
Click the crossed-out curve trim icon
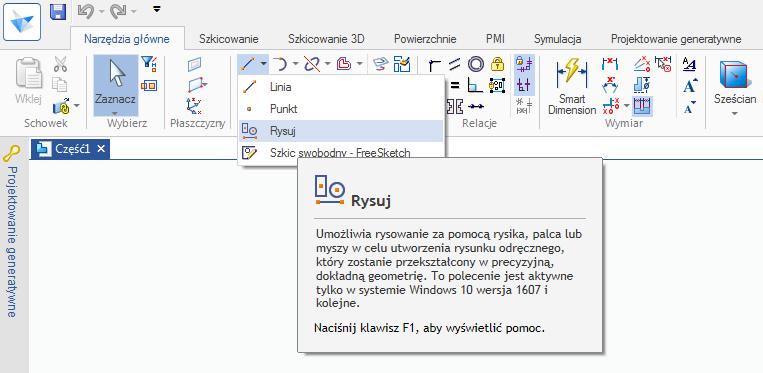pos(312,64)
